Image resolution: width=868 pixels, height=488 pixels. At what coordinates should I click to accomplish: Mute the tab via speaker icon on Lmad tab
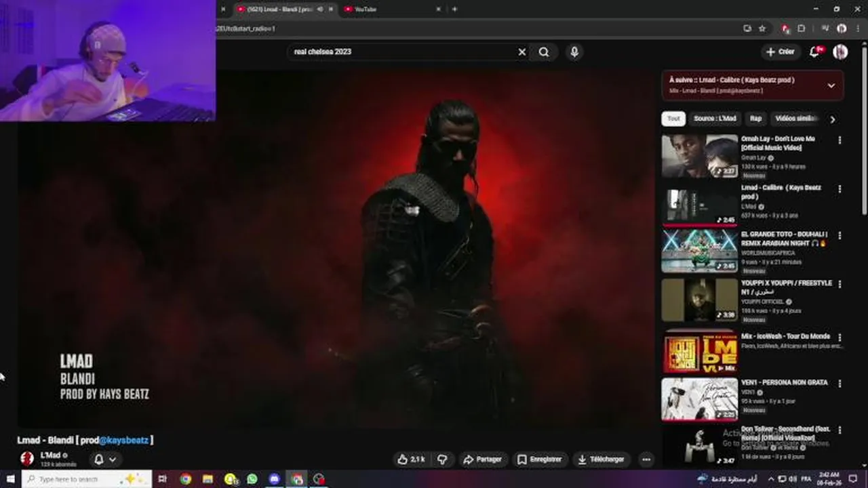click(x=320, y=9)
